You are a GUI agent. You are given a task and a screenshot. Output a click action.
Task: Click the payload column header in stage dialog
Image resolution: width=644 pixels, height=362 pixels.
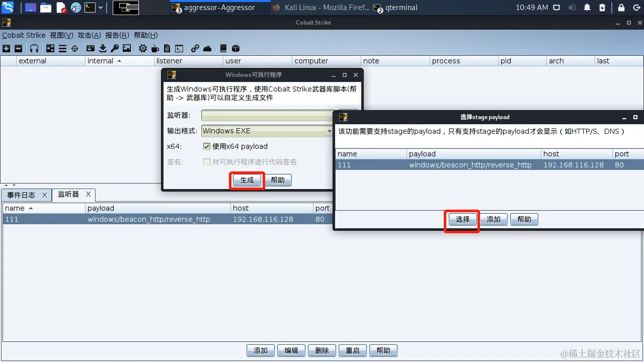[474, 154]
